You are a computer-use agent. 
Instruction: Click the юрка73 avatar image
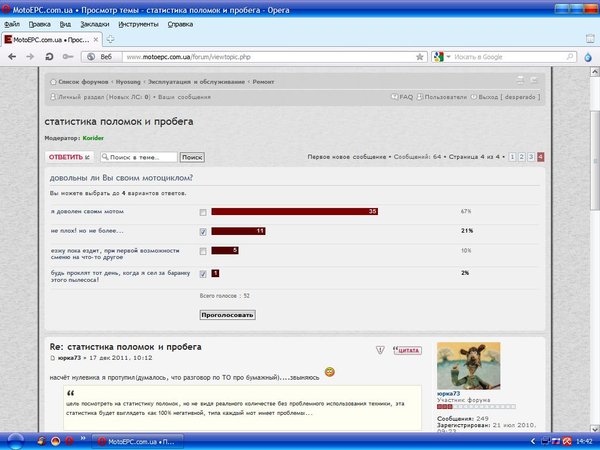468,366
